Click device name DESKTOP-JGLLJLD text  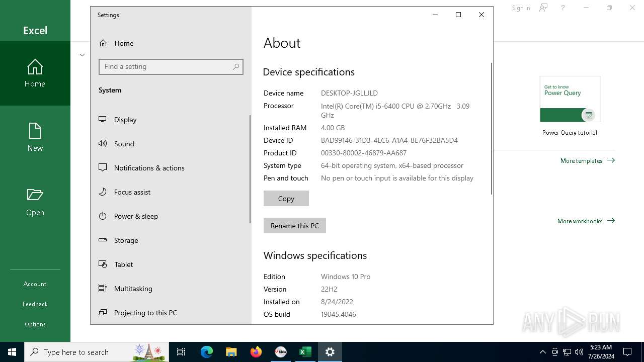(x=349, y=93)
